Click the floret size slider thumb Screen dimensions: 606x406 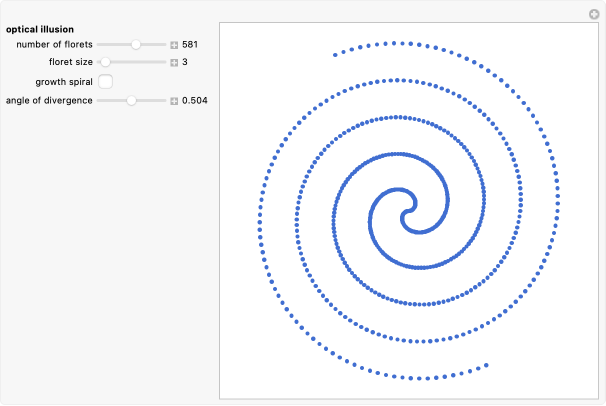click(x=105, y=62)
